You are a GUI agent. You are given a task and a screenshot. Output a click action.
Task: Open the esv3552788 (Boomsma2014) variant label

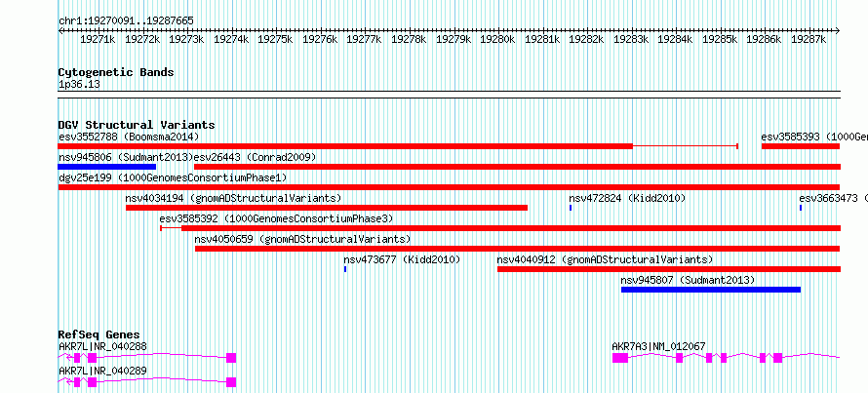pyautogui.click(x=129, y=137)
